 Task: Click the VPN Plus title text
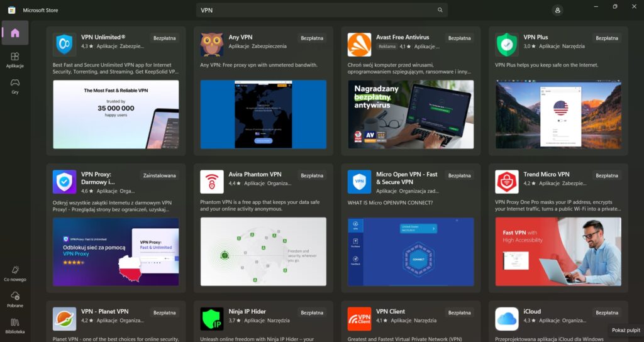click(536, 37)
